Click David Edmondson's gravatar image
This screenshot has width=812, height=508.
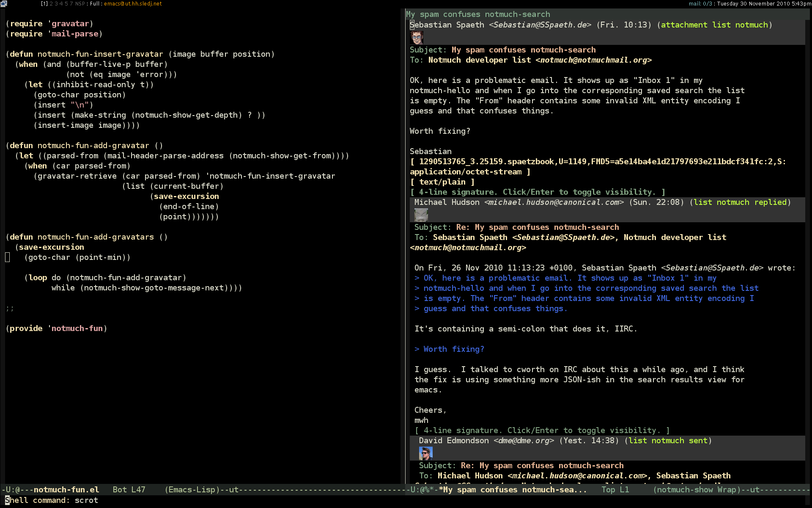425,453
